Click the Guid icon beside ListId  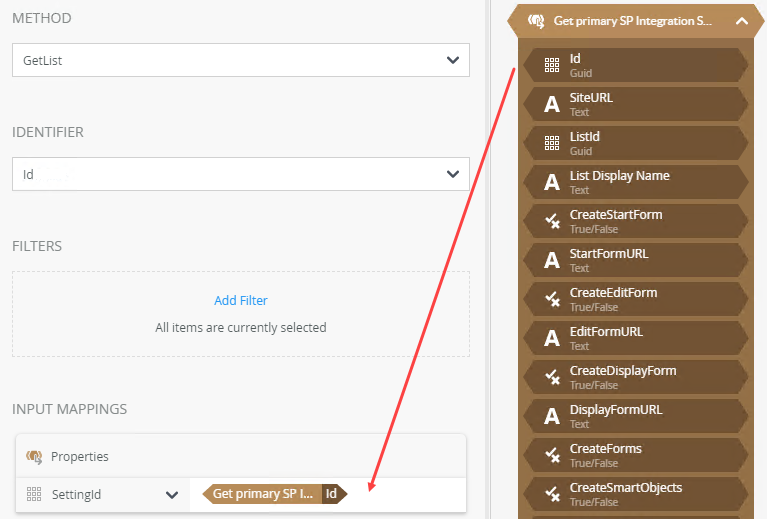pos(552,143)
